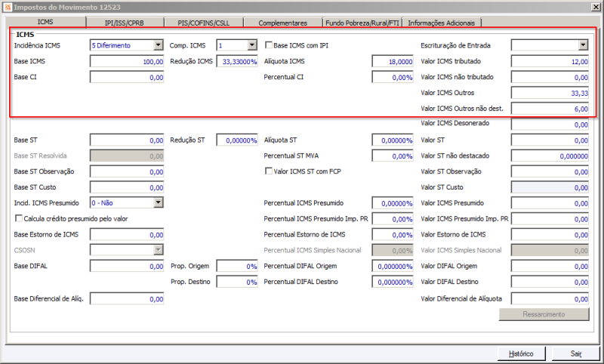The height and width of the screenshot is (364, 604).
Task: Close the Impostos do Movimento window
Action: (x=596, y=7)
